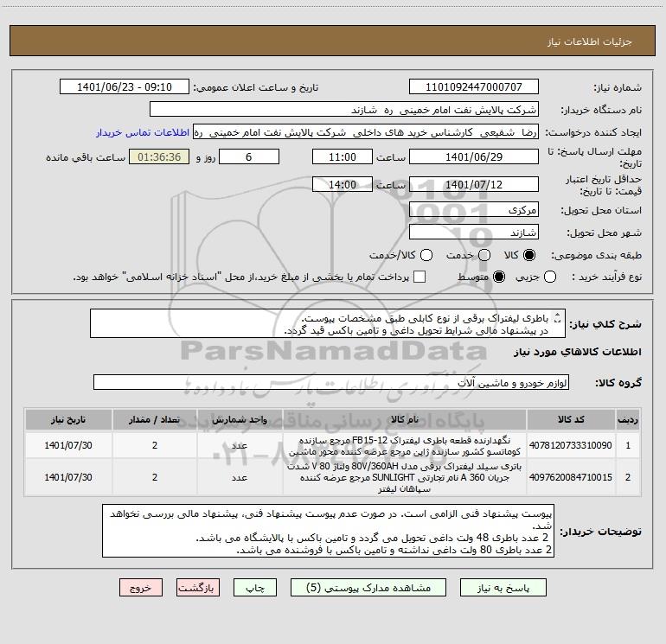Click the request creator field
Screen dimensions: 666x644
366,132
